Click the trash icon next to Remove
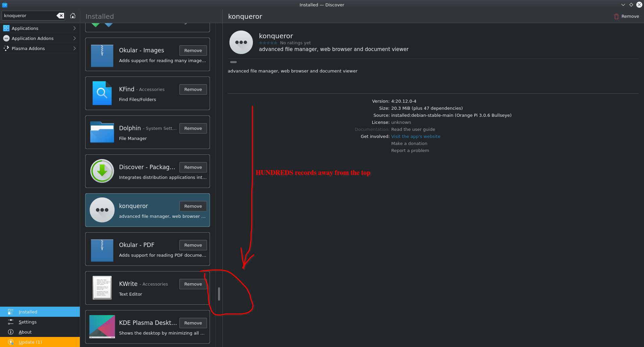This screenshot has width=644, height=347. 616,16
